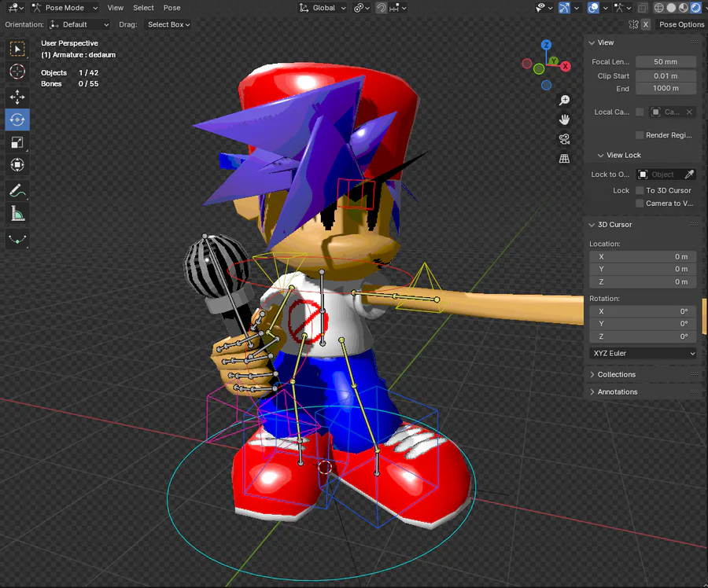The image size is (708, 588).
Task: Open pivot point dropdown
Action: 362,8
